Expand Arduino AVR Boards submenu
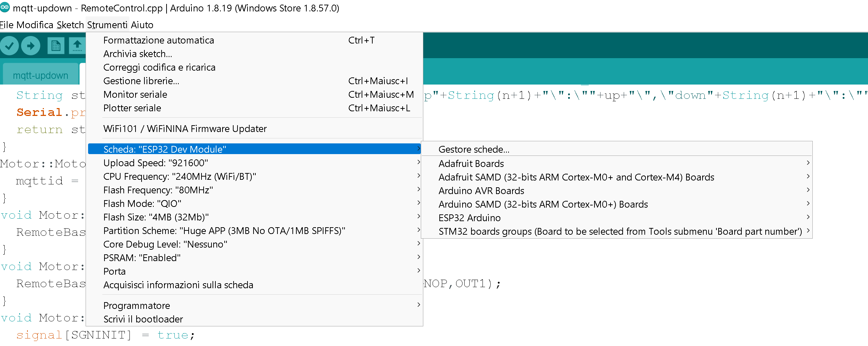This screenshot has width=868, height=346. 617,191
